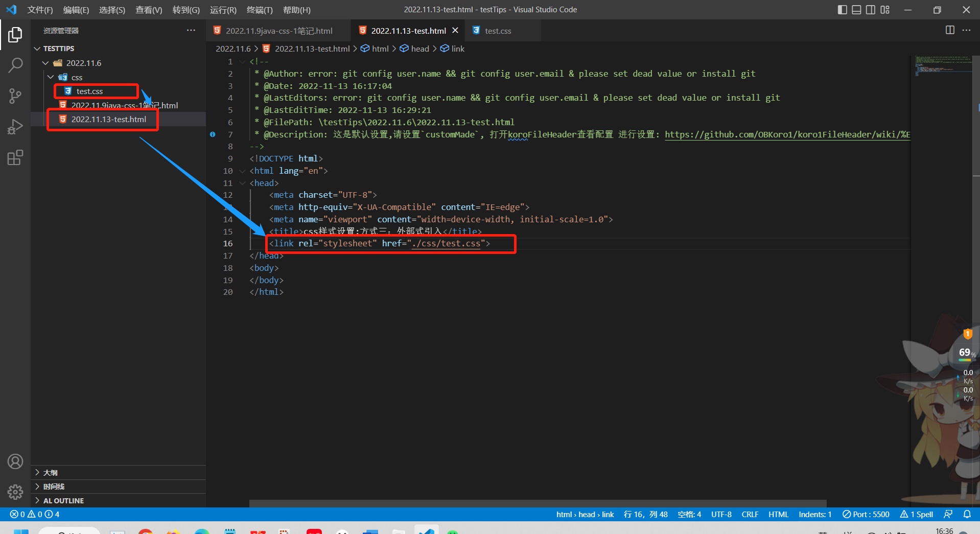
Task: Open the Search view in activity bar
Action: click(x=15, y=65)
